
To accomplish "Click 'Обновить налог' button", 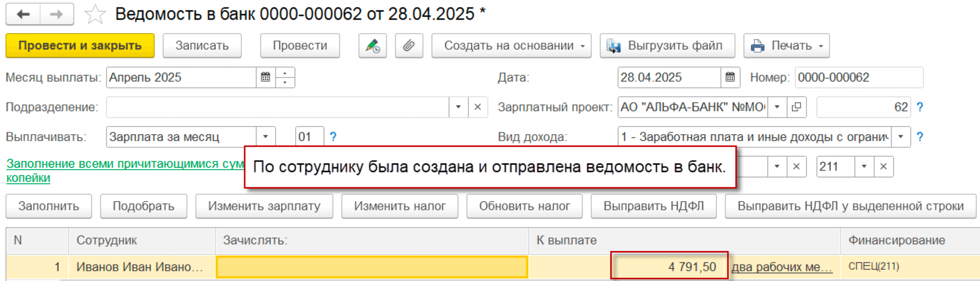I will pos(524,206).
